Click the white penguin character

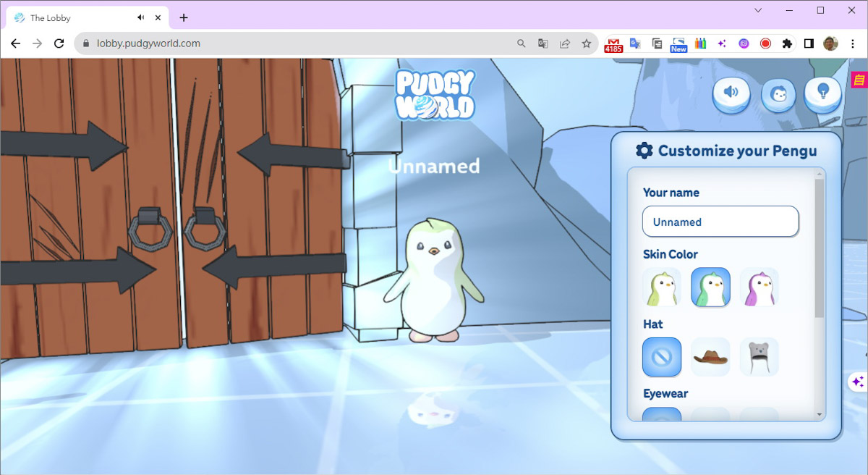(x=433, y=280)
